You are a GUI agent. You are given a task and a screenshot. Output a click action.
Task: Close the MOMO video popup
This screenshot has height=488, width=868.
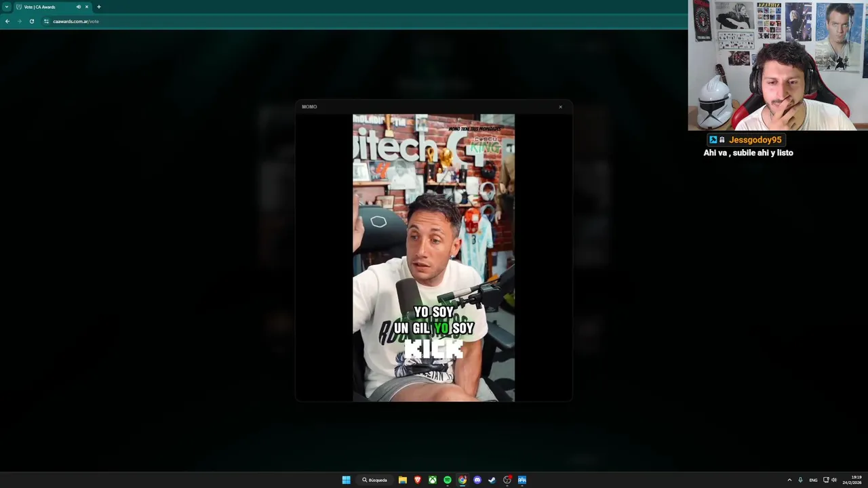click(x=560, y=107)
